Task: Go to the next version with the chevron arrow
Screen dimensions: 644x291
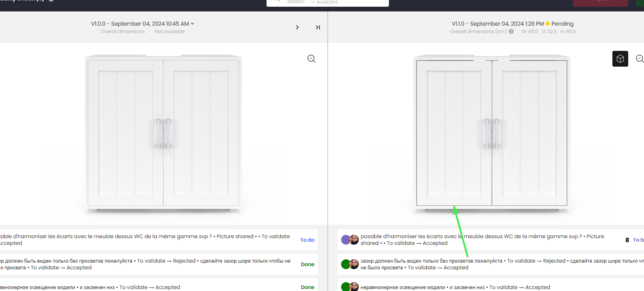Action: point(297,27)
